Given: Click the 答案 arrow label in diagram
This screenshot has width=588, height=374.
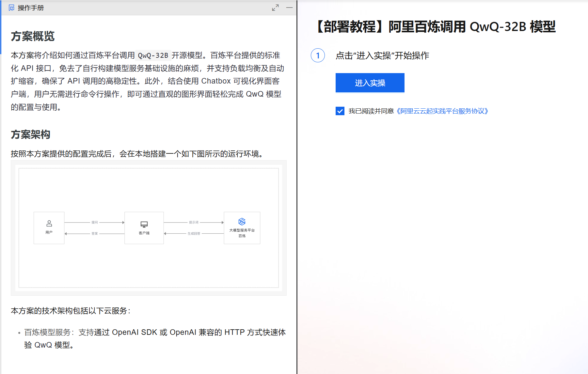Looking at the screenshot, I should 95,233.
